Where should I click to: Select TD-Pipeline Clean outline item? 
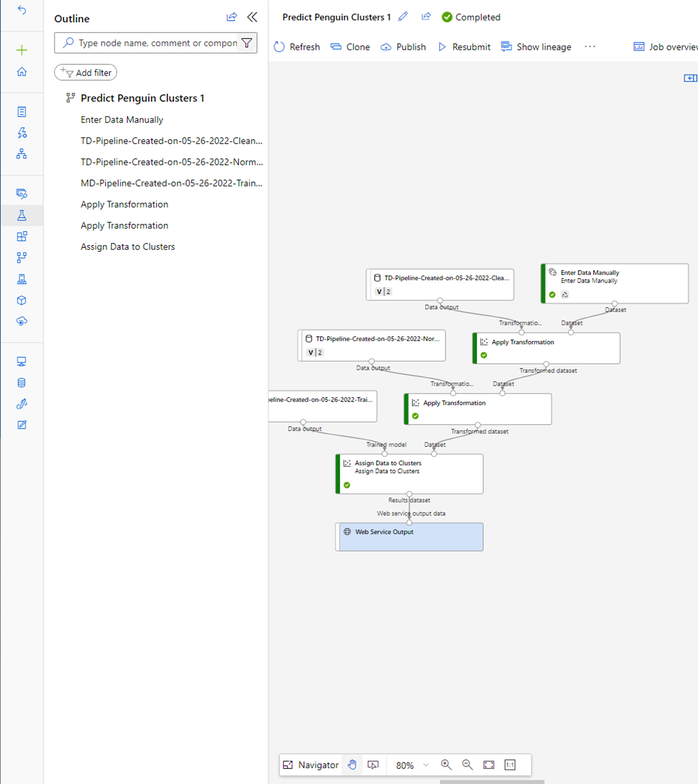coord(171,141)
